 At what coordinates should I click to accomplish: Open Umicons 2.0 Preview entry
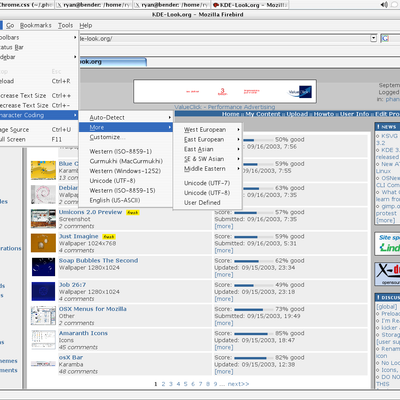tap(90, 212)
